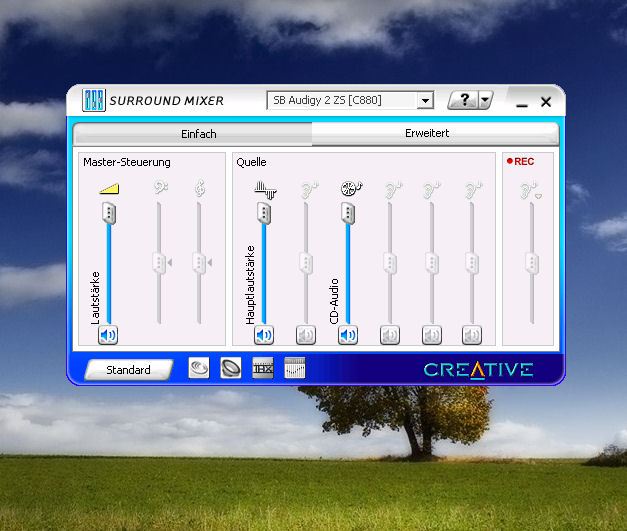Click the CD-Audio slider handle
The height and width of the screenshot is (531, 627).
pyautogui.click(x=348, y=213)
